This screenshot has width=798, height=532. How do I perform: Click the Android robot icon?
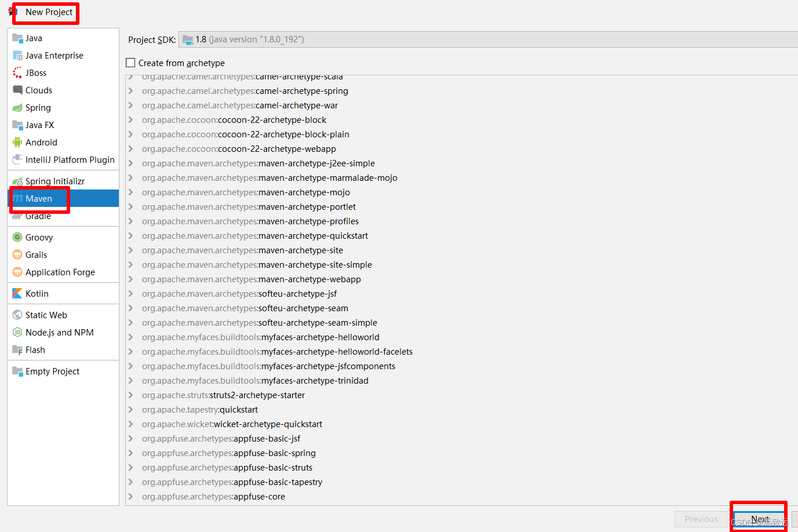coord(17,143)
